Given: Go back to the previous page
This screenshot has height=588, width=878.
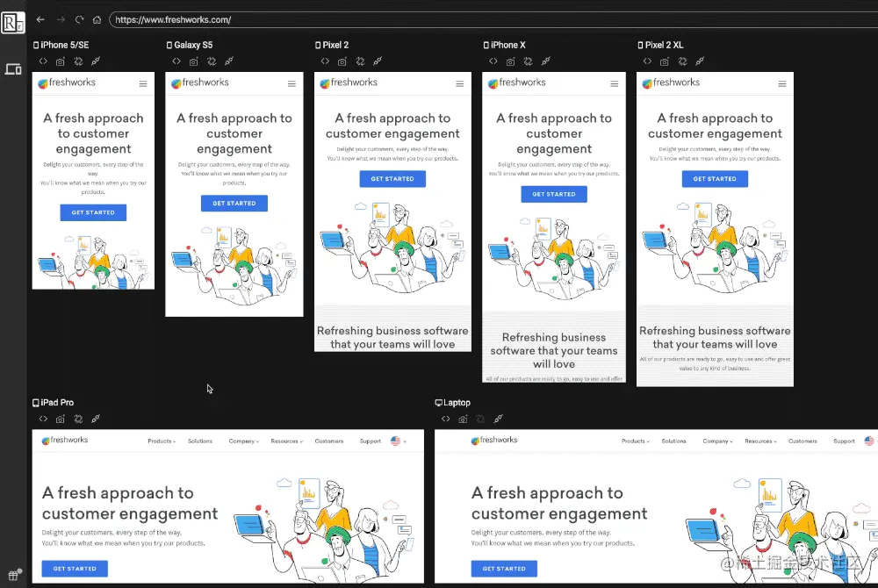Looking at the screenshot, I should click(40, 19).
